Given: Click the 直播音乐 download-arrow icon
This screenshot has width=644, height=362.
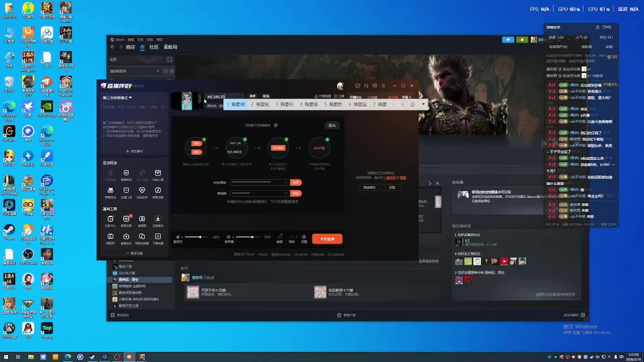Looking at the screenshot, I should (x=157, y=219).
